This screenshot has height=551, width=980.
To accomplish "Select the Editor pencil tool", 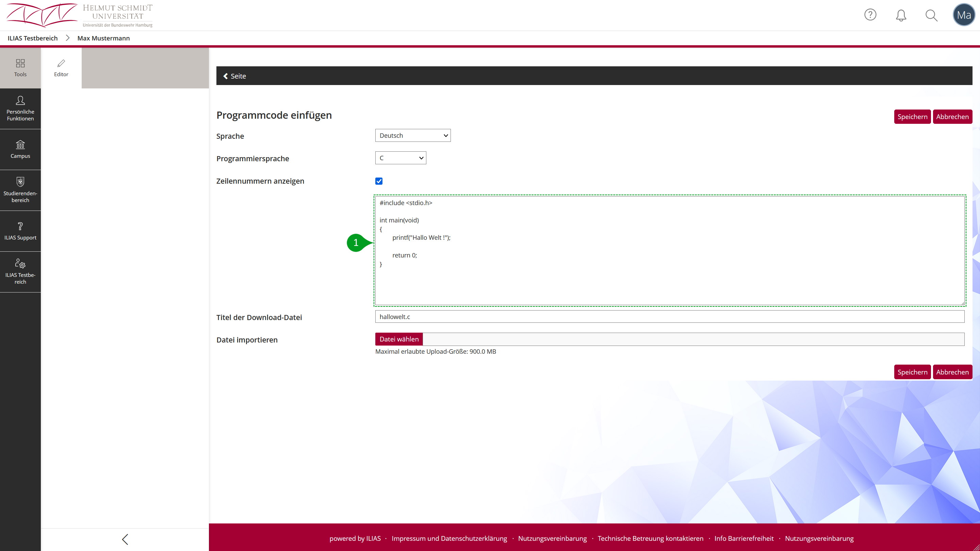I will tap(61, 68).
